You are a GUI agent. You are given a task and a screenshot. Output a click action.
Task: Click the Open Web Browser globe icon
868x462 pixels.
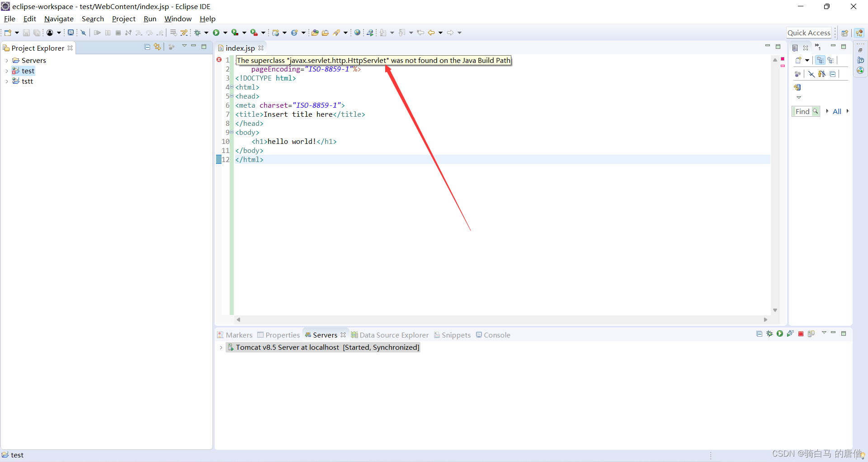click(358, 33)
